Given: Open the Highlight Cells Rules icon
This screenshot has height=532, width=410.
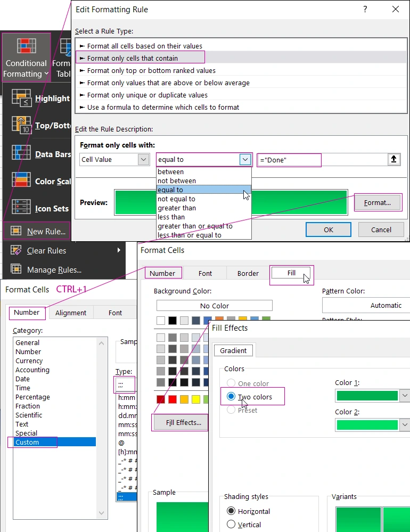Looking at the screenshot, I should coord(21,99).
